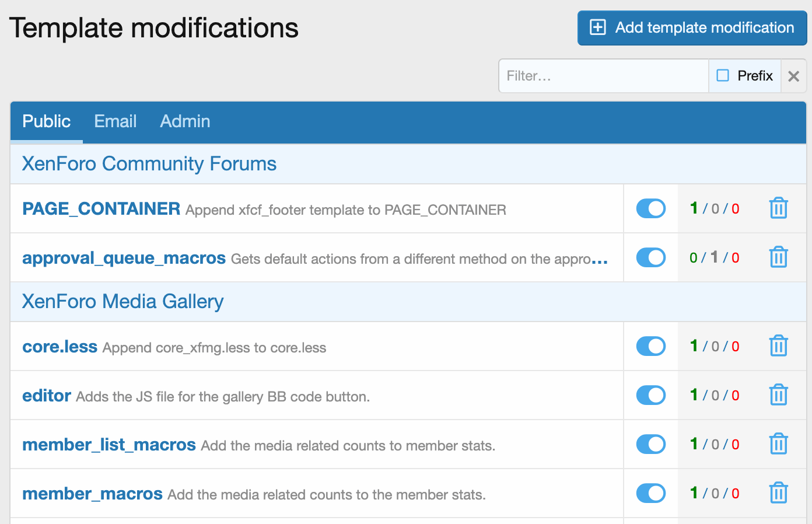Clear the filter with the X icon
812x524 pixels.
[793, 76]
